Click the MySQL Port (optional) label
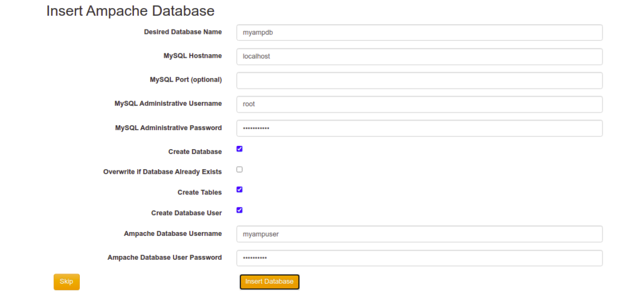644x295 pixels. (186, 80)
